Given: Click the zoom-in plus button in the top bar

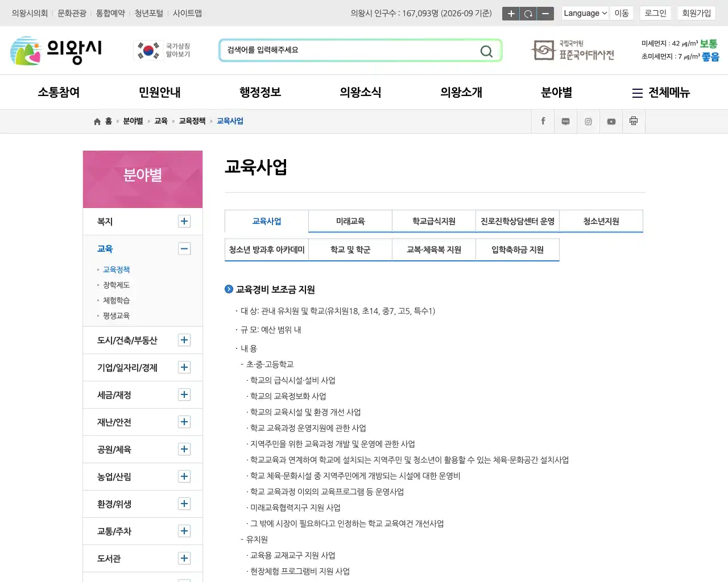Looking at the screenshot, I should (511, 14).
